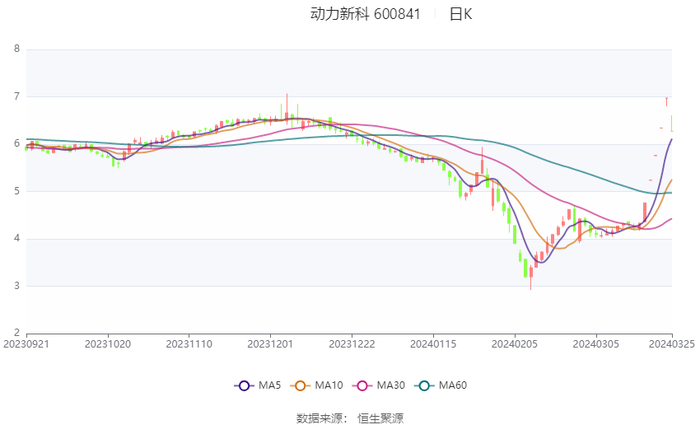This screenshot has width=700, height=425.
Task: Hide the MA10 series via its label
Action: coord(331,386)
